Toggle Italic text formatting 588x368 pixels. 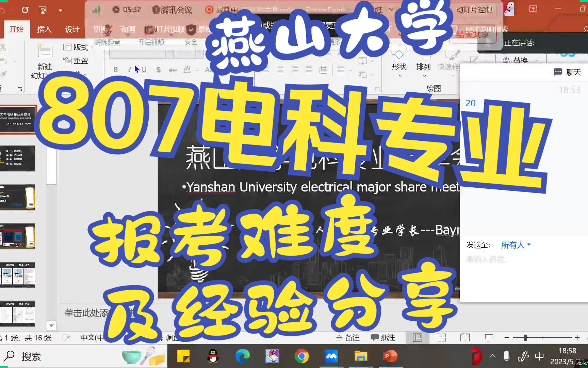(129, 70)
